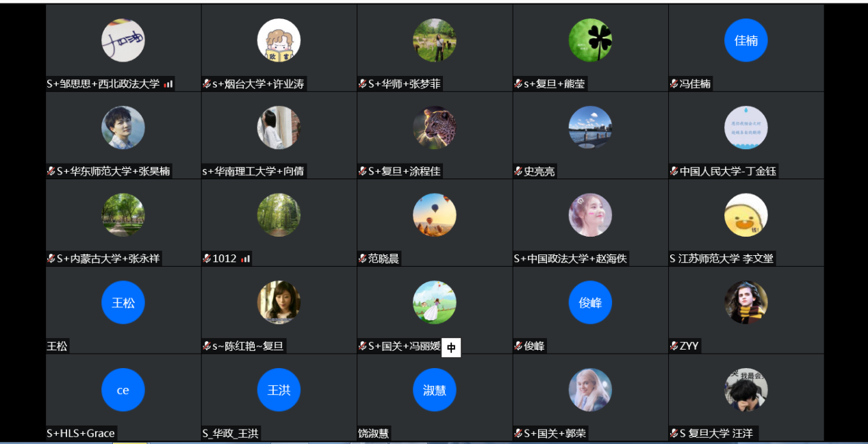868x444 pixels.
Task: Select the blue ce avatar tile
Action: pos(123,390)
